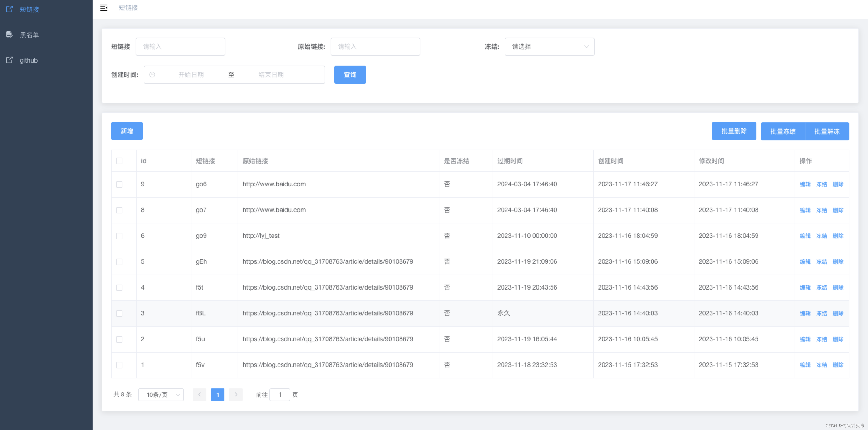Click 编辑 for row f5u
868x430 pixels.
point(805,339)
